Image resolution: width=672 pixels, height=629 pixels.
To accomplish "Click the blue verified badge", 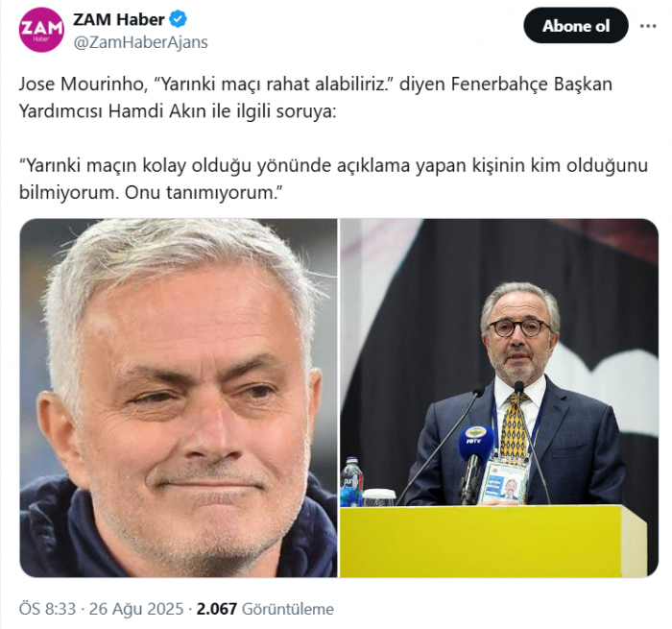I will pyautogui.click(x=178, y=19).
